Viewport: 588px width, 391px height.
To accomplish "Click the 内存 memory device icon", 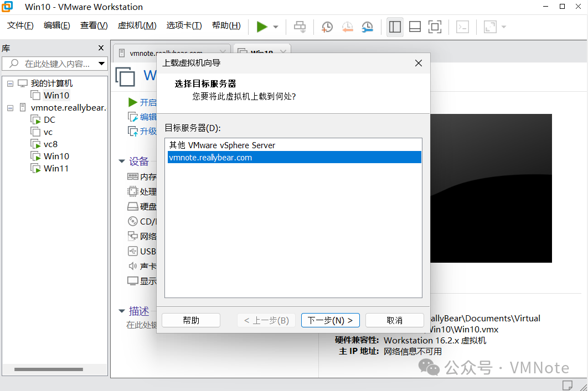I will point(133,176).
